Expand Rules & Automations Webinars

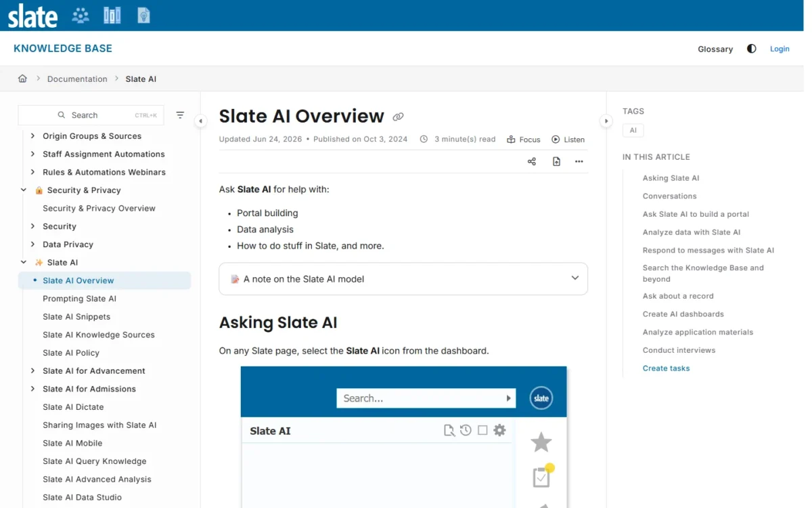32,172
